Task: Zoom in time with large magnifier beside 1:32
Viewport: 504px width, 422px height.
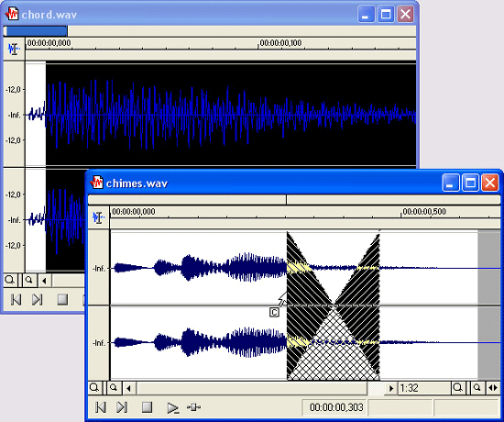Action: click(x=457, y=388)
